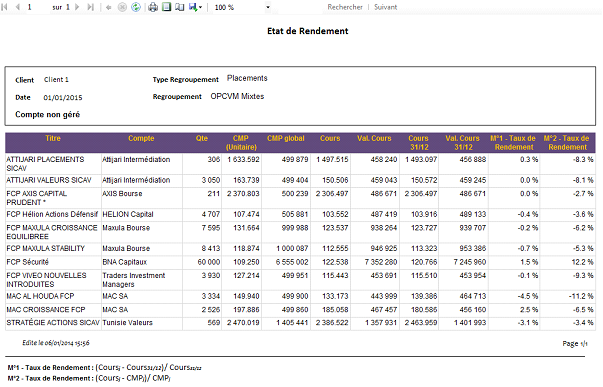The width and height of the screenshot is (603, 387).
Task: Click the -11.2 % rendement value
Action: [581, 296]
